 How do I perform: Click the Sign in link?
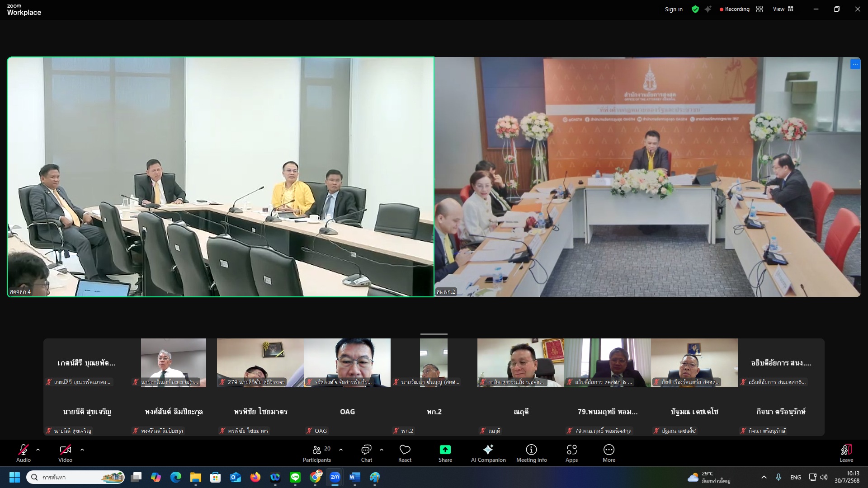pyautogui.click(x=674, y=9)
